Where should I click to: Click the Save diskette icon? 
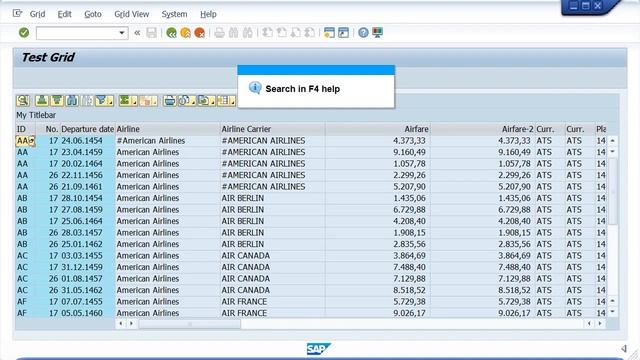coord(151,33)
